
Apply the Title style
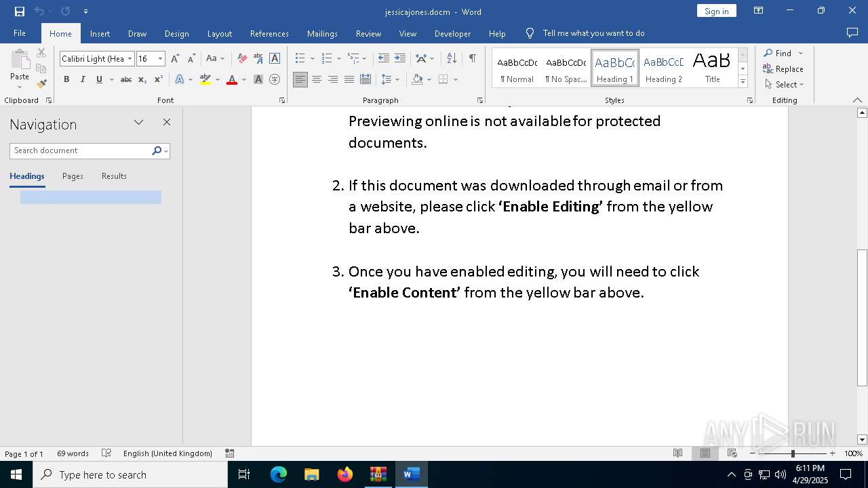[x=712, y=68]
